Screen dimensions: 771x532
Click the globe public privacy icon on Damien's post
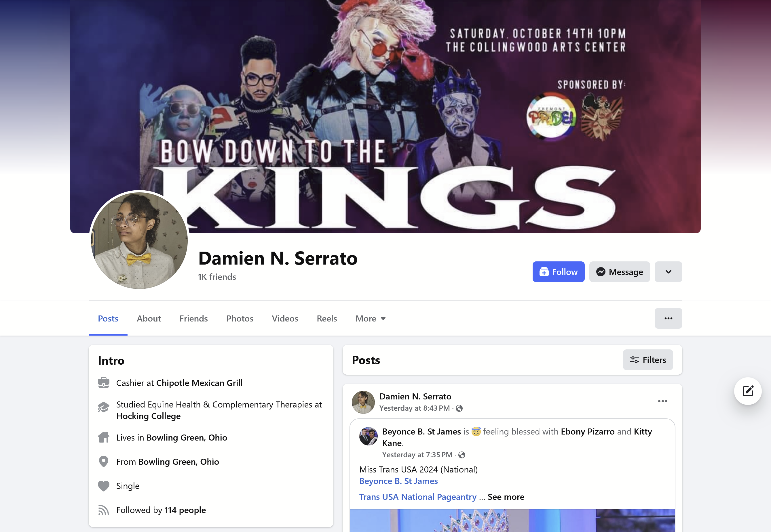pyautogui.click(x=459, y=408)
